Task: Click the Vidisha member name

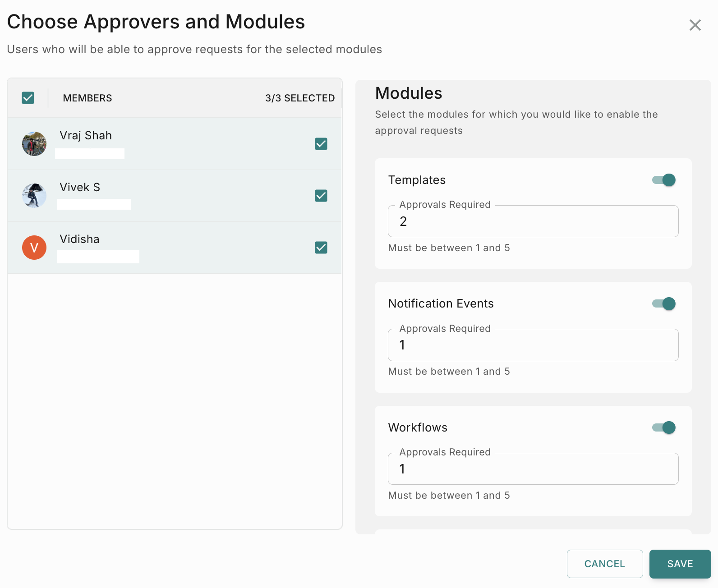Action: 79,239
